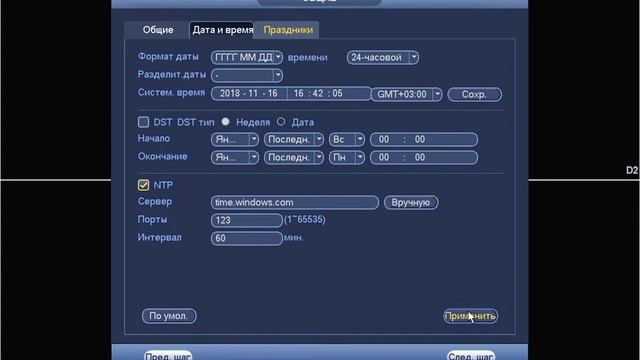Image resolution: width=640 pixels, height=360 pixels.
Task: Open the Окончание month dropdown
Action: coord(235,158)
